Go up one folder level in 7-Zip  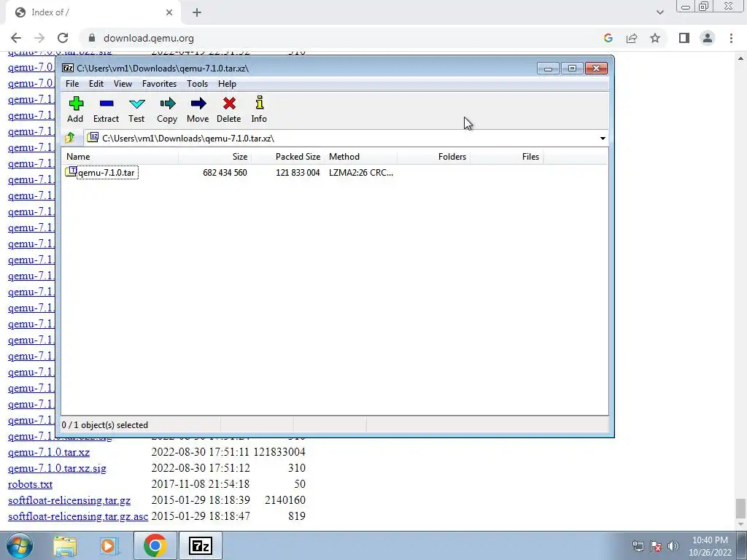tap(69, 138)
